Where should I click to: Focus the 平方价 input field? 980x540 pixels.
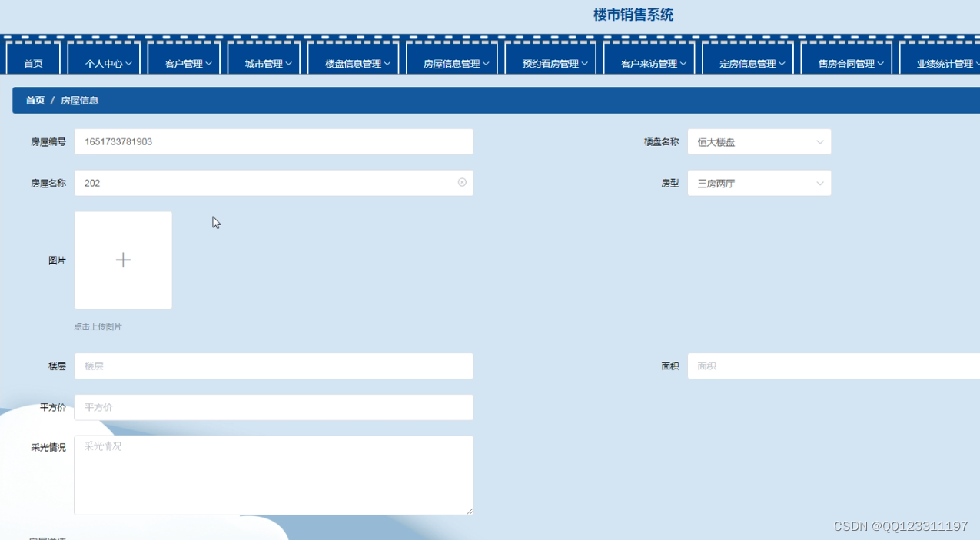pyautogui.click(x=274, y=407)
